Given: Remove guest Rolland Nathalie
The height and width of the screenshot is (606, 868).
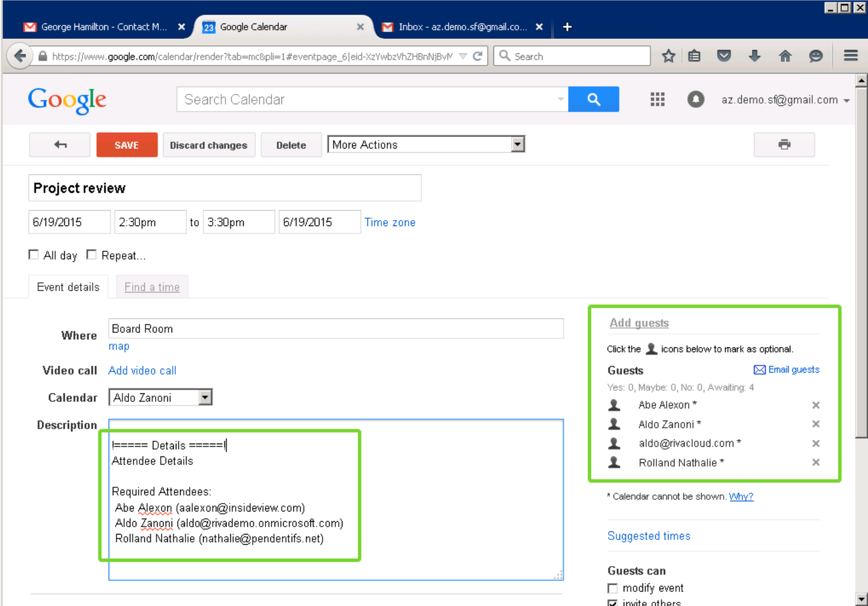Looking at the screenshot, I should click(x=816, y=462).
